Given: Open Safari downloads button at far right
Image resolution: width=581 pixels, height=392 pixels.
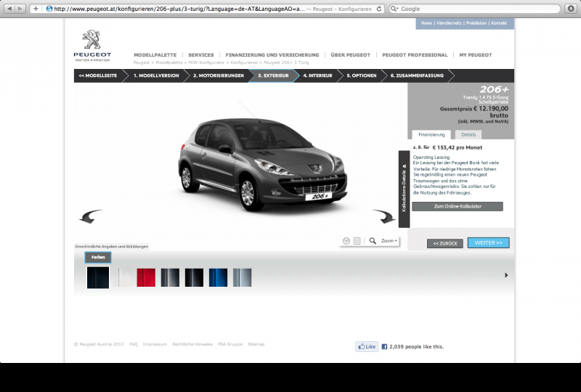Looking at the screenshot, I should point(571,9).
